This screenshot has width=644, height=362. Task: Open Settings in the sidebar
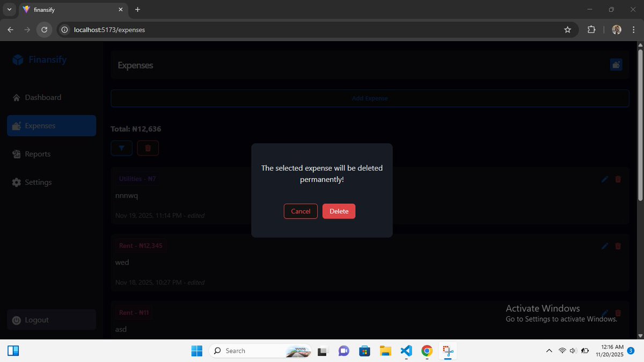[x=52, y=182]
